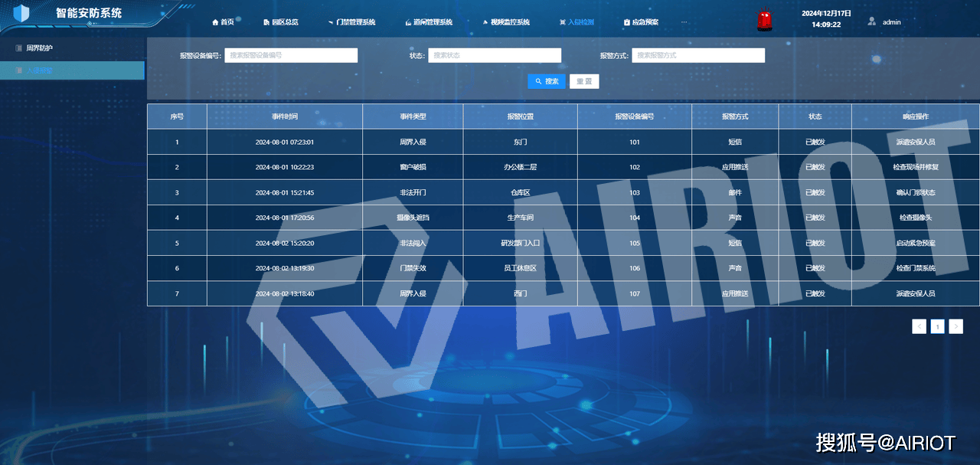The width and height of the screenshot is (980, 465).
Task: Select 入侵报警 in the sidebar
Action: click(72, 70)
